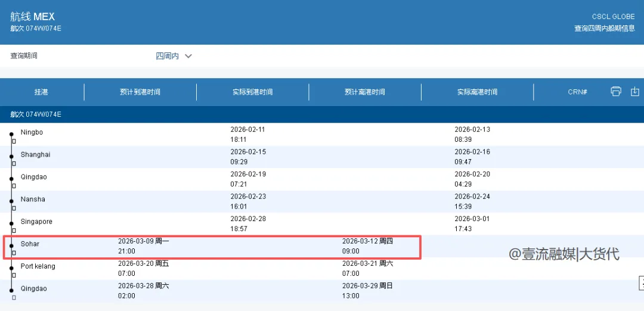The height and width of the screenshot is (311, 644).
Task: Select the Sohar port row
Action: pos(322,246)
